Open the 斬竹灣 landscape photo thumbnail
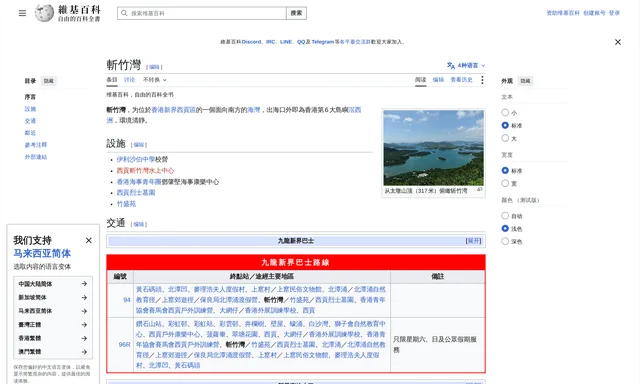 tap(433, 148)
